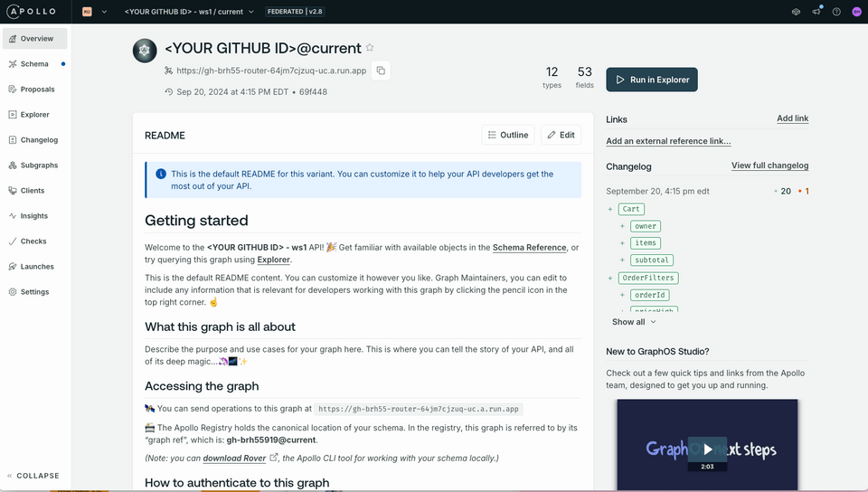This screenshot has width=868, height=492.
Task: Open the README Outline
Action: [508, 135]
